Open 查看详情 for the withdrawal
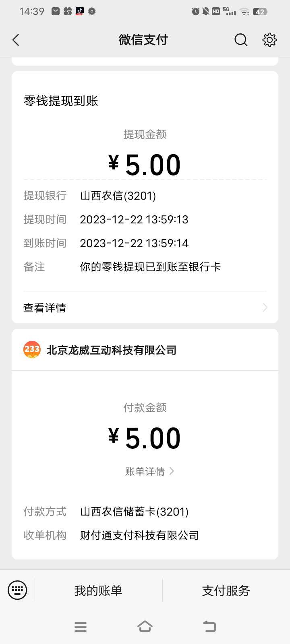The width and height of the screenshot is (290, 644). click(45, 308)
